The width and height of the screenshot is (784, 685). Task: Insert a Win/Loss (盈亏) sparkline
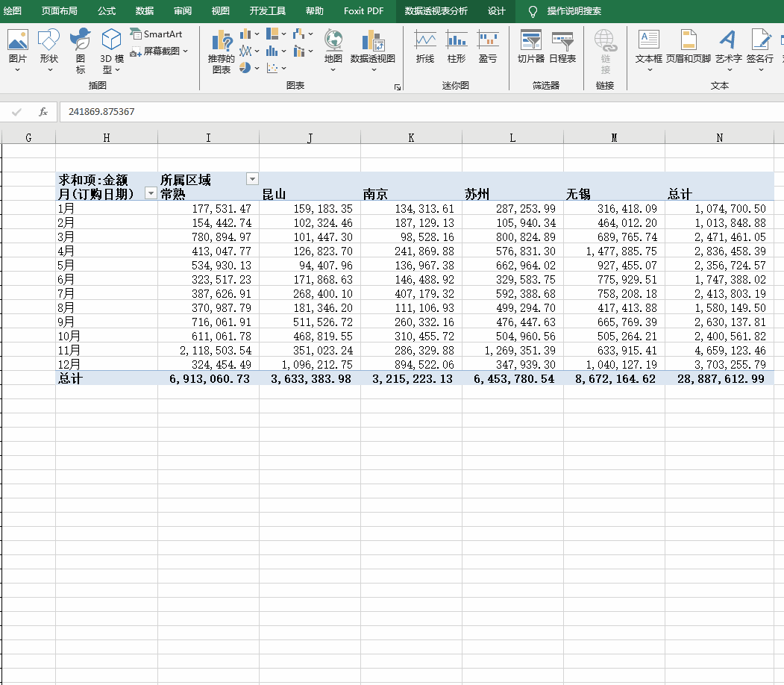pyautogui.click(x=488, y=46)
